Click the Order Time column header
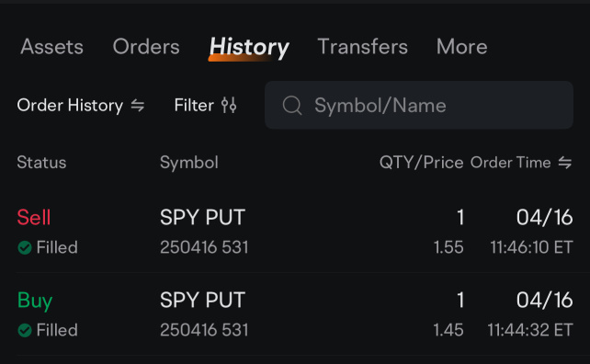This screenshot has width=590, height=364. coord(521,163)
